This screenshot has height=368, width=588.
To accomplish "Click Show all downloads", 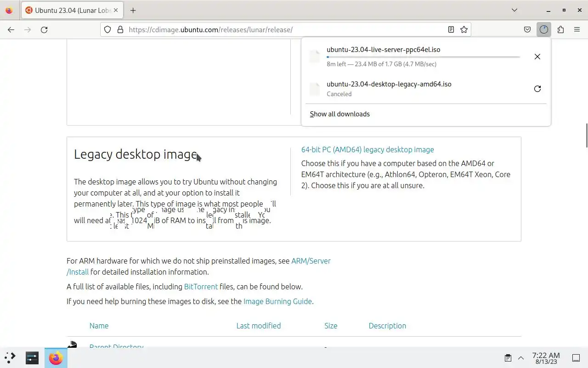I will (339, 114).
